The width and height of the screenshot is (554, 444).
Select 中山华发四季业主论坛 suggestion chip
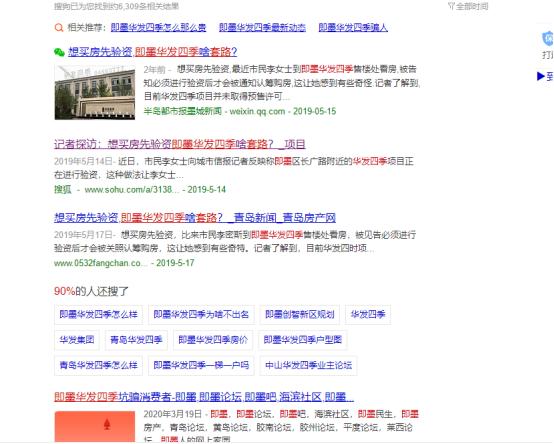click(308, 365)
